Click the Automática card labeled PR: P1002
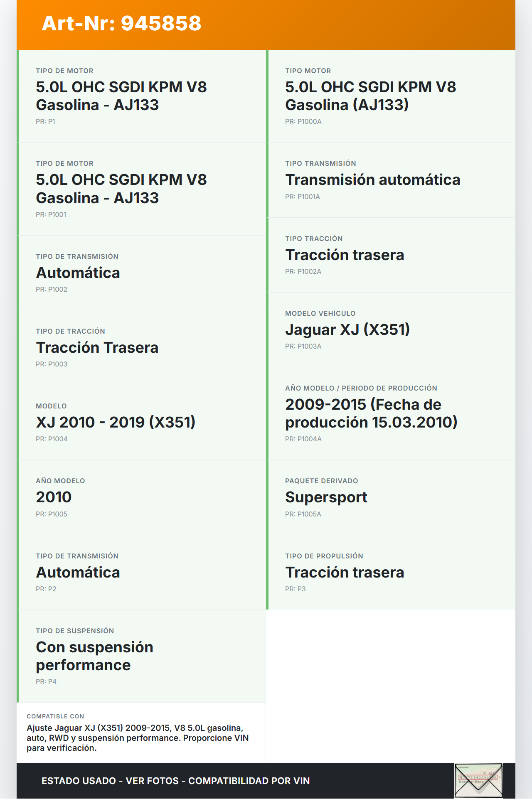The height and width of the screenshot is (799, 532). pos(141,273)
